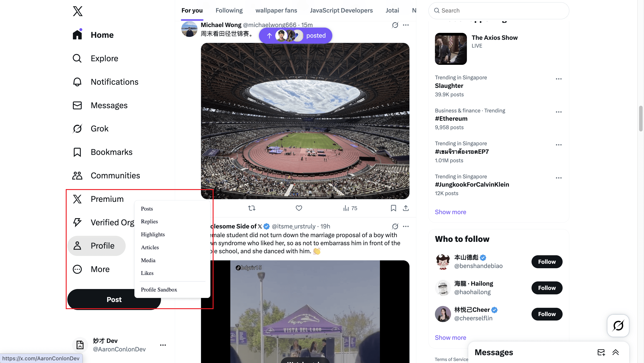Click the Notifications bell icon
The width and height of the screenshot is (644, 363).
click(x=77, y=82)
